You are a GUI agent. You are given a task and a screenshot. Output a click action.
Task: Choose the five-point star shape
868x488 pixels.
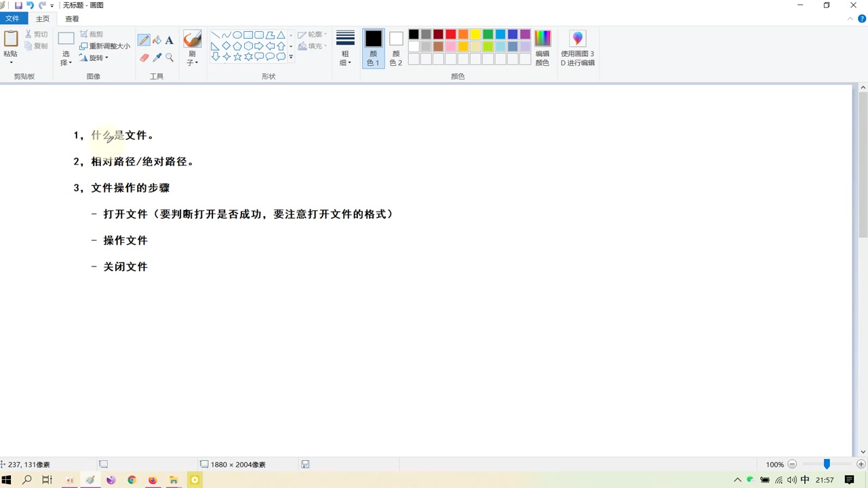tap(237, 57)
